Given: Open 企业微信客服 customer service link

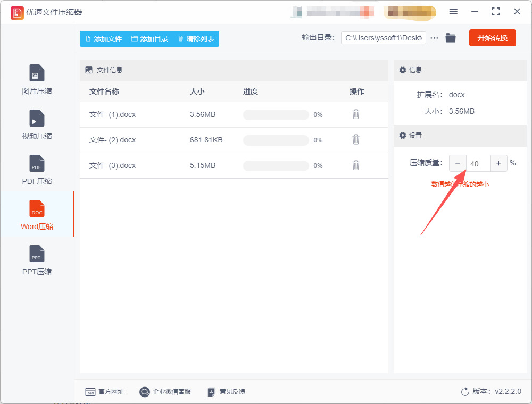Looking at the screenshot, I should [165, 392].
